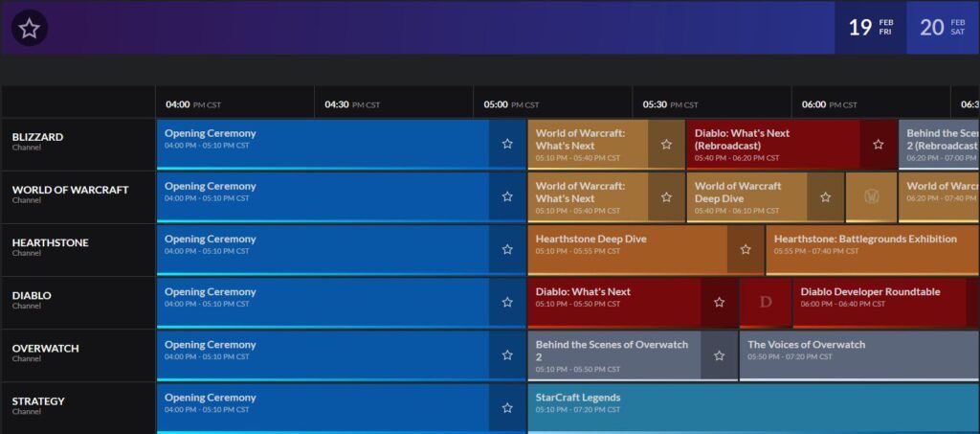Viewport: 980px width, 434px height.
Task: Open the WoW logo block after Deep Dive
Action: click(x=871, y=197)
